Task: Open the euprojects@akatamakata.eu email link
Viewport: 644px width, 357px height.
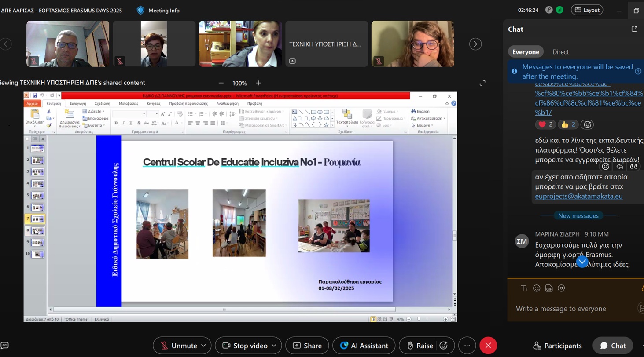Action: [579, 196]
